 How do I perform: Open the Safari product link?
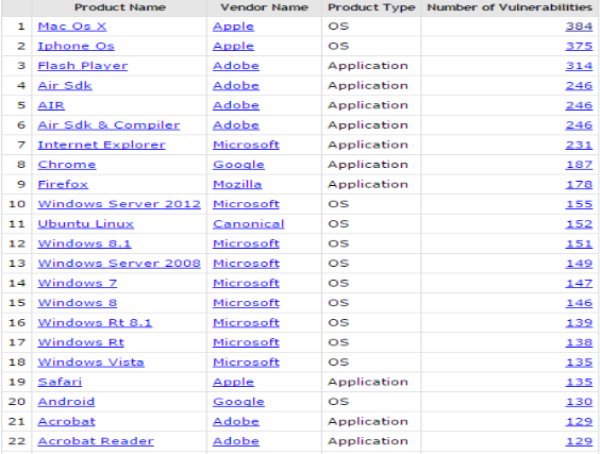point(59,382)
